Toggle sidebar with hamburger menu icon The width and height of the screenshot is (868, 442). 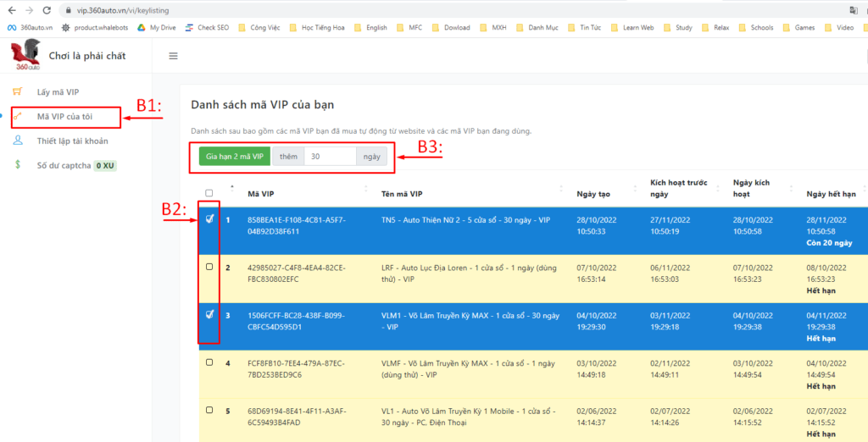coord(173,56)
